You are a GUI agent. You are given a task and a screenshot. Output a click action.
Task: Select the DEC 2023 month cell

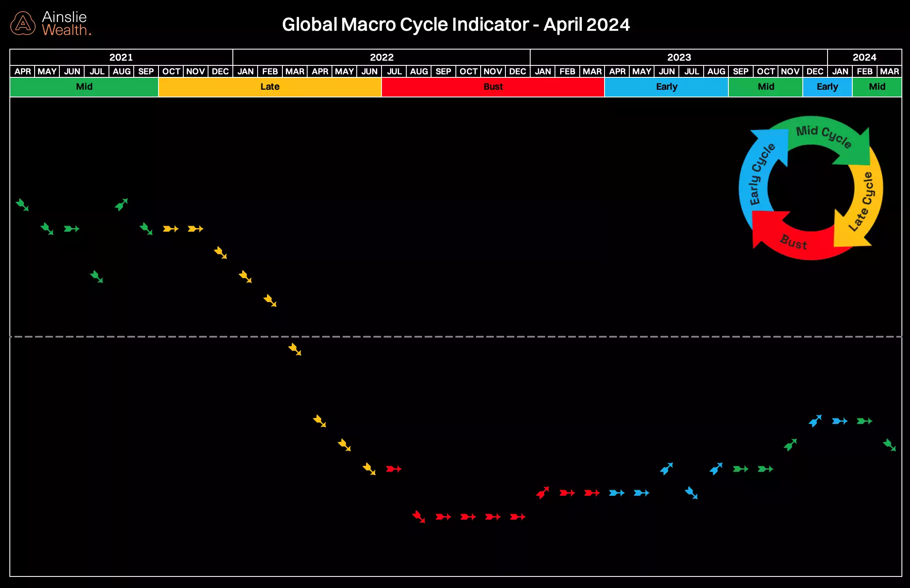pos(815,71)
